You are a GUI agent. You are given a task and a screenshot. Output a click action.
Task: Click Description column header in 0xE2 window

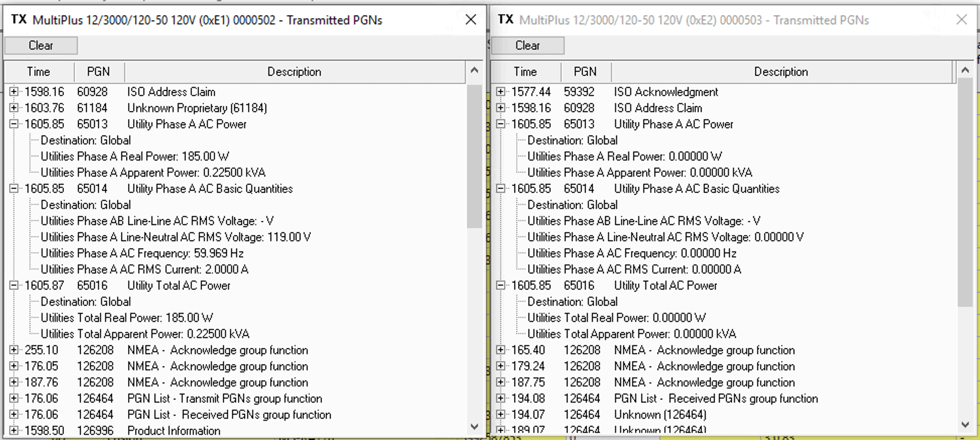pos(781,72)
